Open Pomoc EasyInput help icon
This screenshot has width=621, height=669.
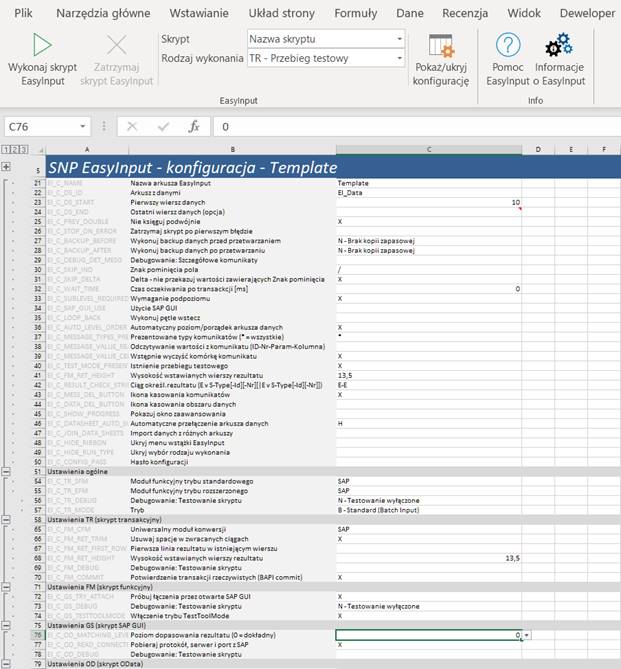[508, 45]
